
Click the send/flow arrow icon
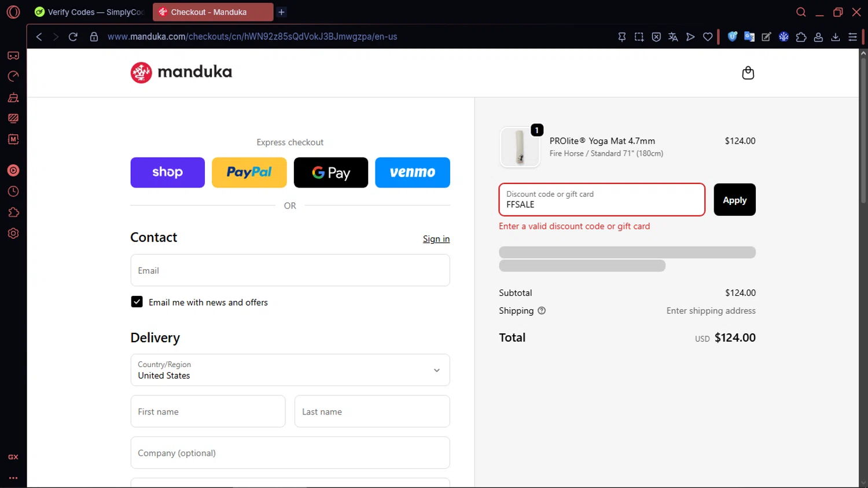point(690,36)
